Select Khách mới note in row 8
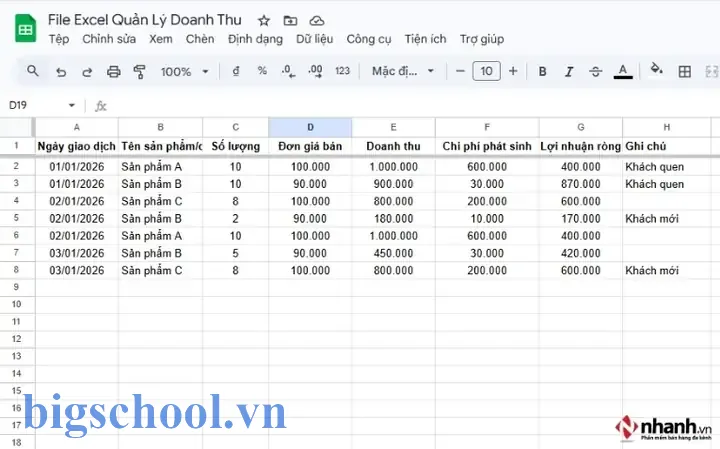 pyautogui.click(x=667, y=270)
